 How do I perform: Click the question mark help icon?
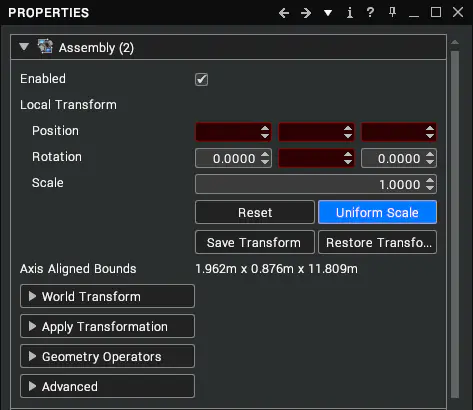tap(370, 13)
